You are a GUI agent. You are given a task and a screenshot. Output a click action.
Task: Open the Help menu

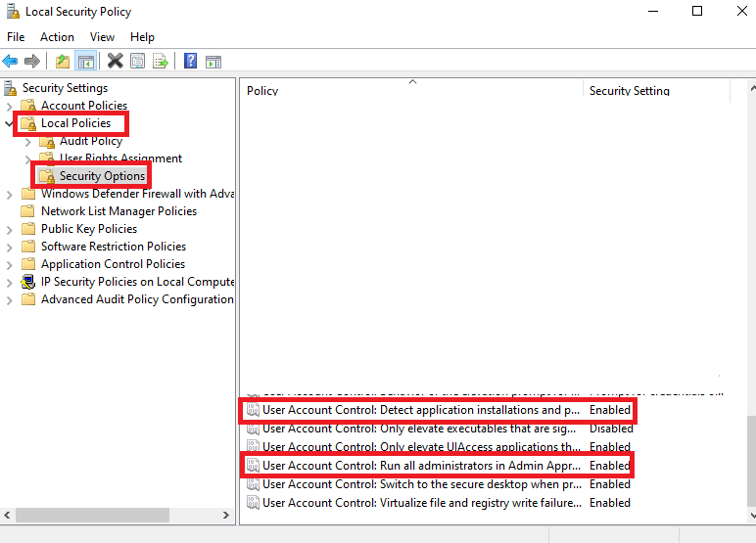click(142, 37)
